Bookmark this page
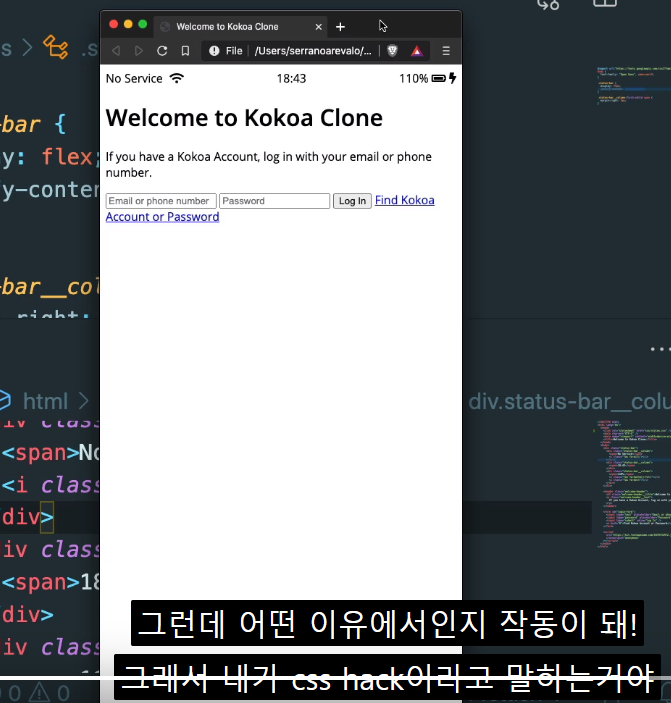Viewport: 671px width, 703px height. 185,51
